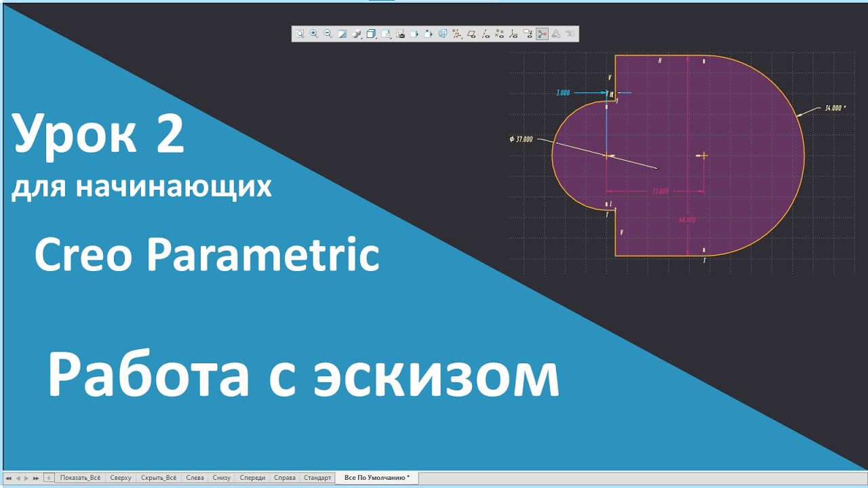This screenshot has height=488, width=868.
Task: Open the display style (shading) dropdown icon
Action: click(x=357, y=33)
